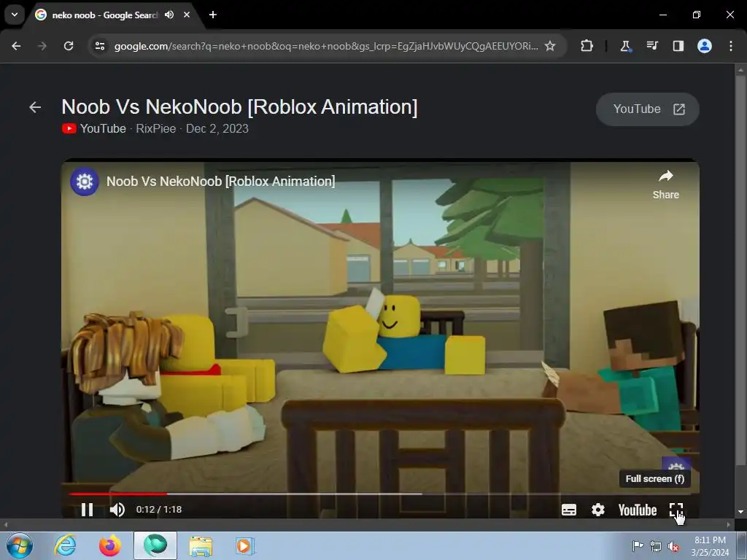Image resolution: width=747 pixels, height=560 pixels.
Task: Launch Firefox from taskbar
Action: 110,545
